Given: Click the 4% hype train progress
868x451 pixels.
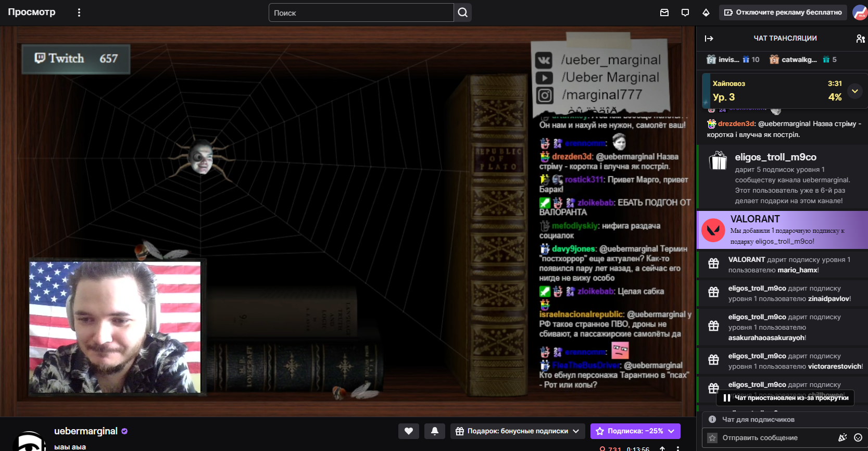Looking at the screenshot, I should click(x=835, y=97).
